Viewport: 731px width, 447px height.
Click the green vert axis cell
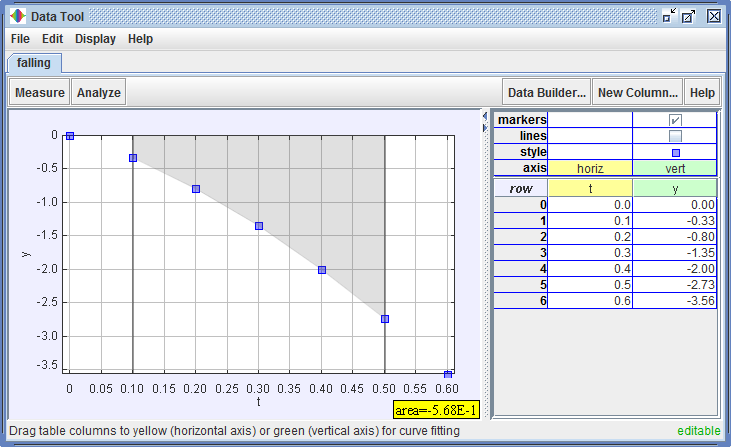point(675,168)
